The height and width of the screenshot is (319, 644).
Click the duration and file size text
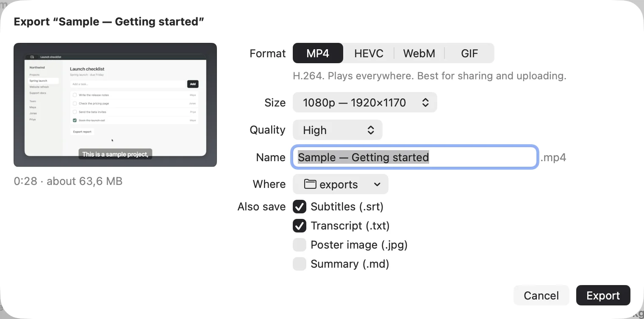click(x=68, y=181)
